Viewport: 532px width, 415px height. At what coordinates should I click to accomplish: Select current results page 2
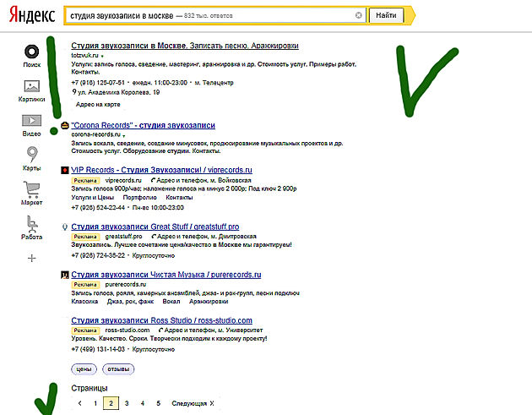111,403
